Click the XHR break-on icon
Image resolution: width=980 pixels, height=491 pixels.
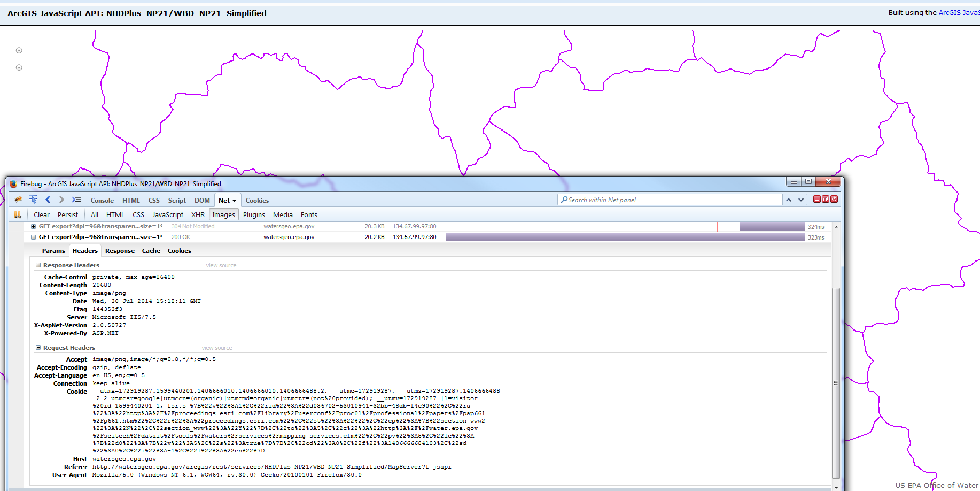[18, 214]
